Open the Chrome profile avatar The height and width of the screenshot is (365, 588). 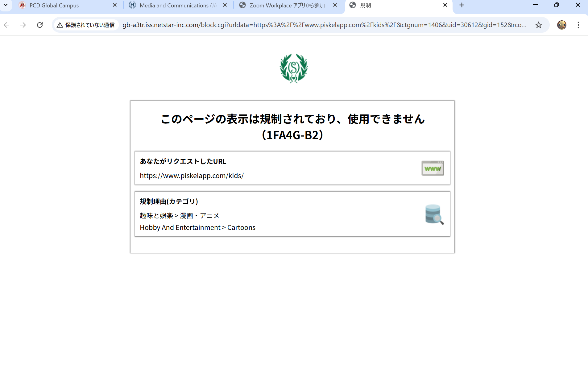click(561, 25)
